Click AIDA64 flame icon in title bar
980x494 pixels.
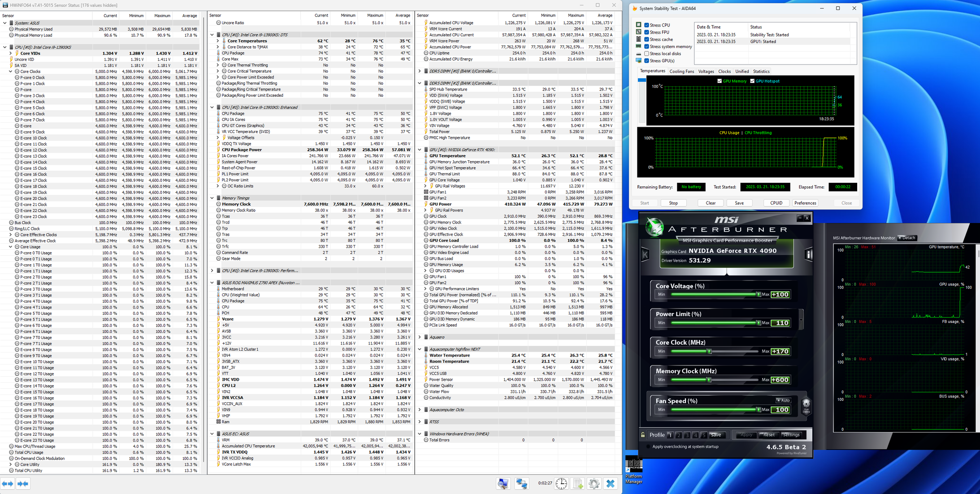click(x=634, y=9)
